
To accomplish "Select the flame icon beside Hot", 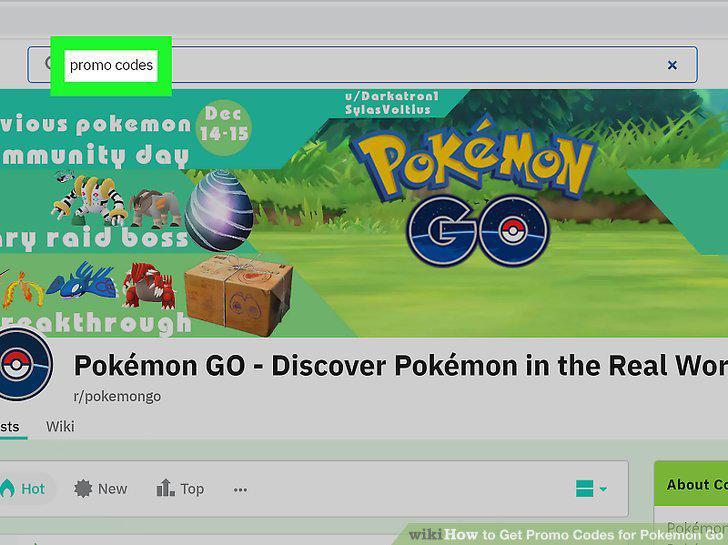I will (7, 488).
